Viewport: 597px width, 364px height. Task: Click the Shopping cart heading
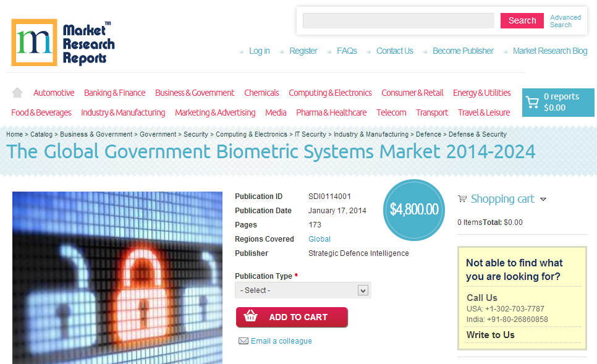point(502,199)
